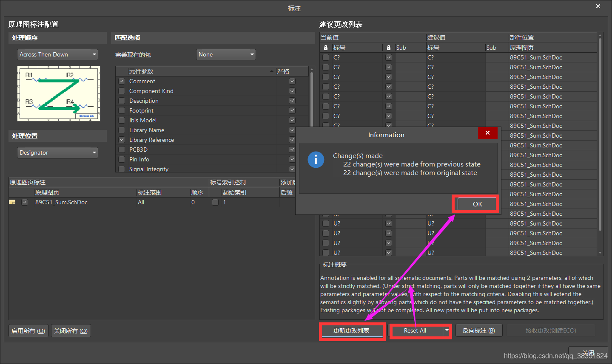Click the 反向标注 (B) button

(x=478, y=330)
